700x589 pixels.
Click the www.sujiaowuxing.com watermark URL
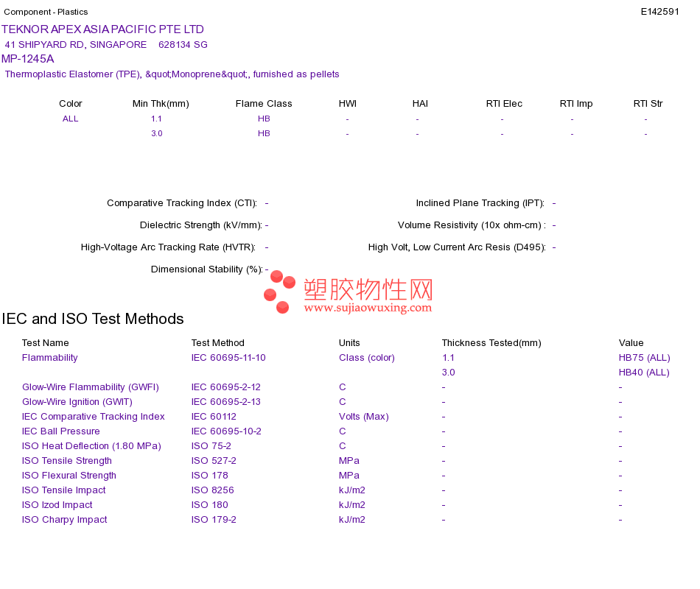point(368,308)
